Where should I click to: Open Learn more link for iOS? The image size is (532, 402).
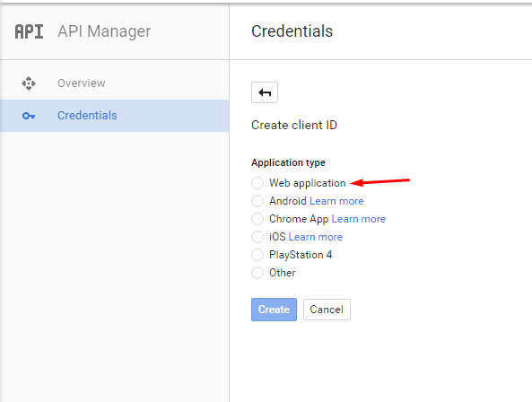pyautogui.click(x=315, y=237)
